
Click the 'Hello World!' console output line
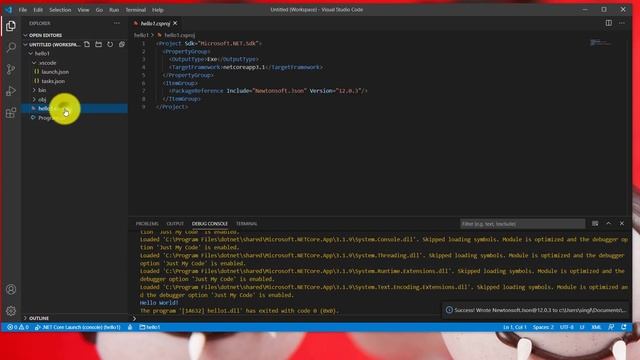point(159,303)
